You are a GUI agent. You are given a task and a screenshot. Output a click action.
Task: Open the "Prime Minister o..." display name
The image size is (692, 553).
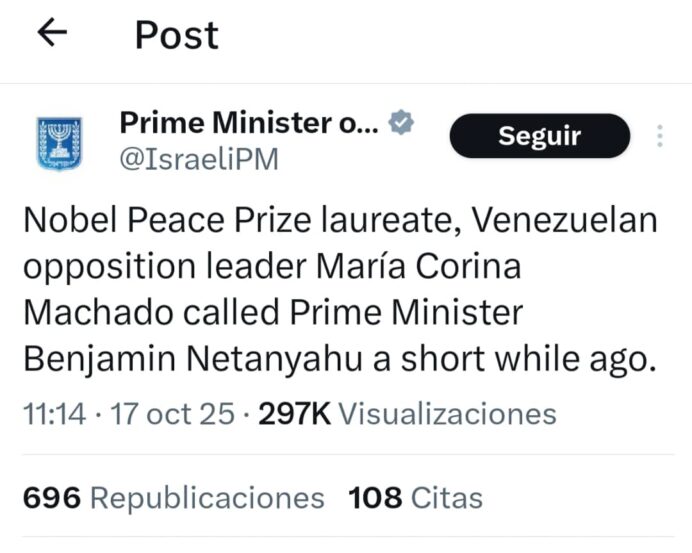point(249,123)
